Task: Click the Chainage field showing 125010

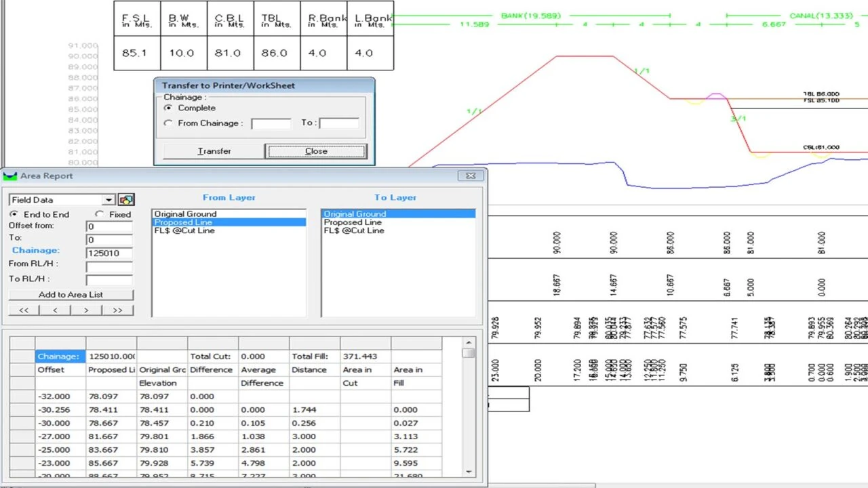Action: coord(109,253)
